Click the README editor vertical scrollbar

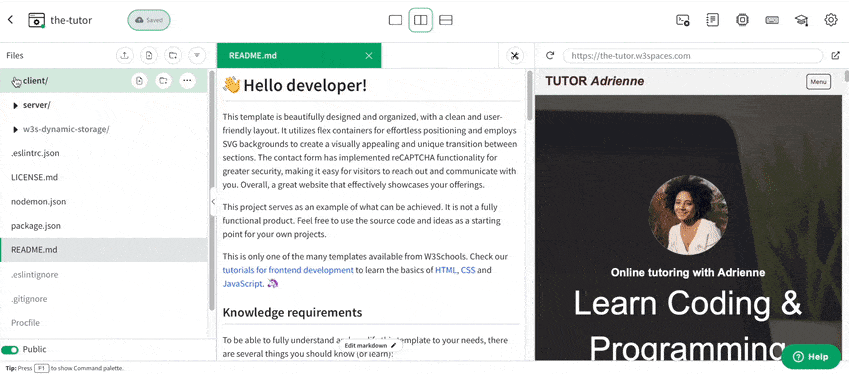530,96
